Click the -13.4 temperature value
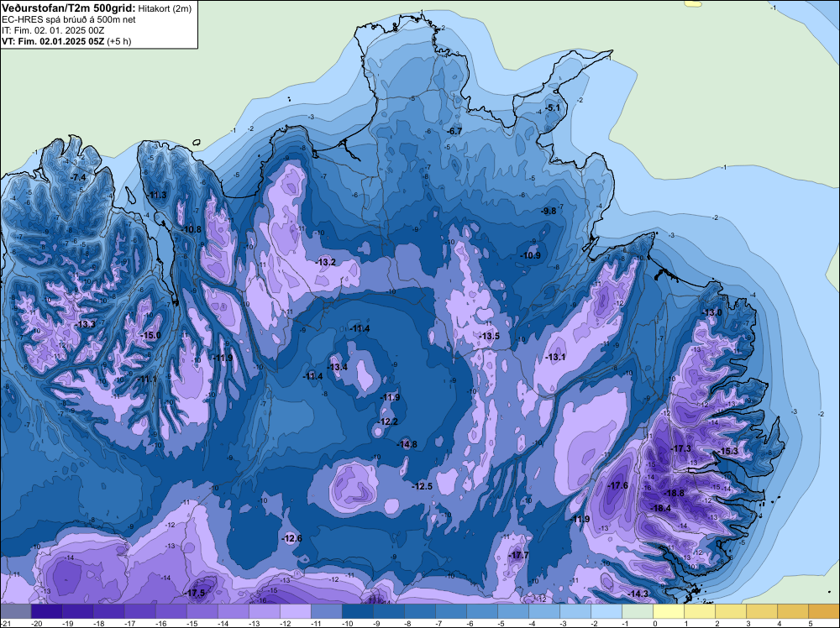 (337, 367)
